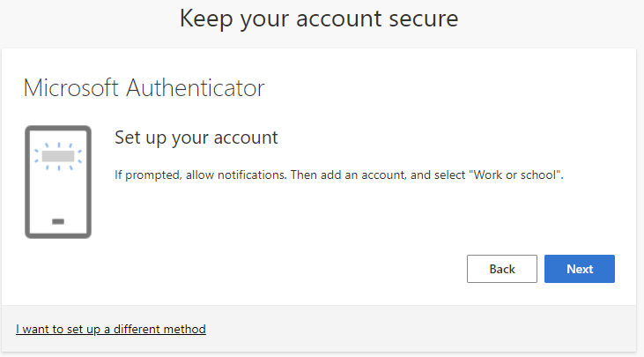Click the phone illustration icon
The height and width of the screenshot is (357, 644).
coord(58,182)
